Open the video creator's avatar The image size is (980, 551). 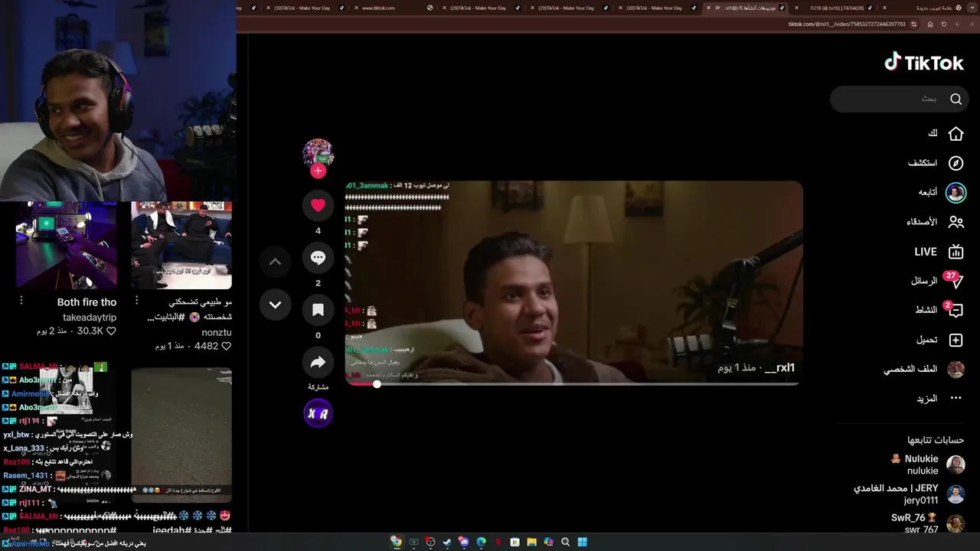(x=318, y=153)
